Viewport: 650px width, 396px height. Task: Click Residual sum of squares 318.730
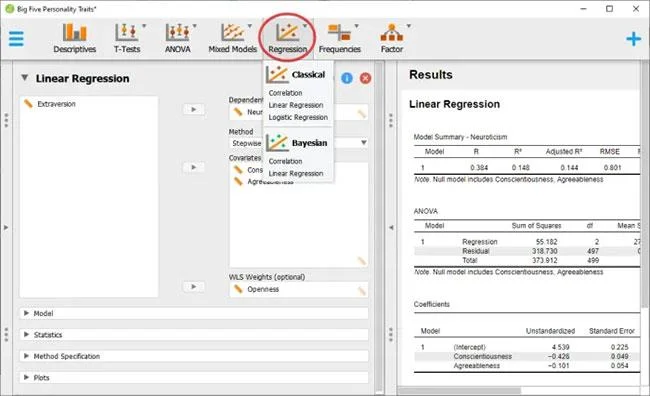pyautogui.click(x=545, y=251)
